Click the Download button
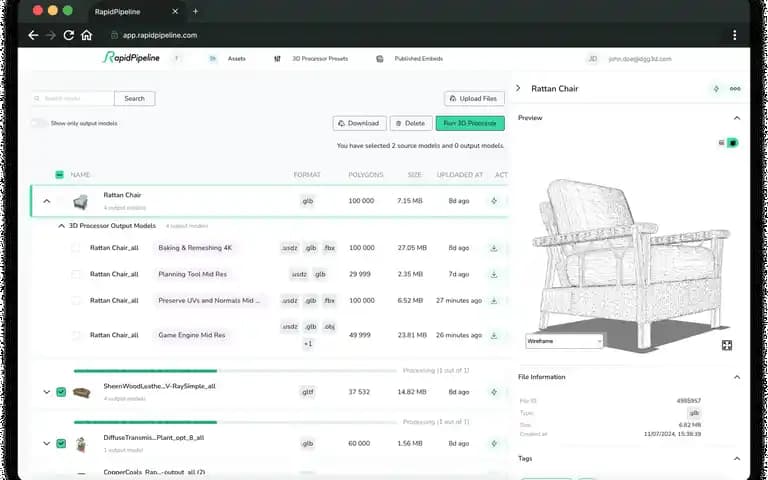The width and height of the screenshot is (768, 480). pyautogui.click(x=360, y=123)
